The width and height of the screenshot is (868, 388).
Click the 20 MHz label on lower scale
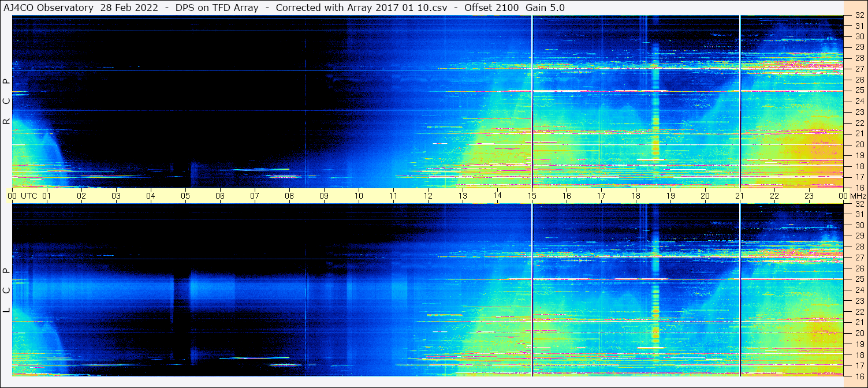tap(859, 333)
